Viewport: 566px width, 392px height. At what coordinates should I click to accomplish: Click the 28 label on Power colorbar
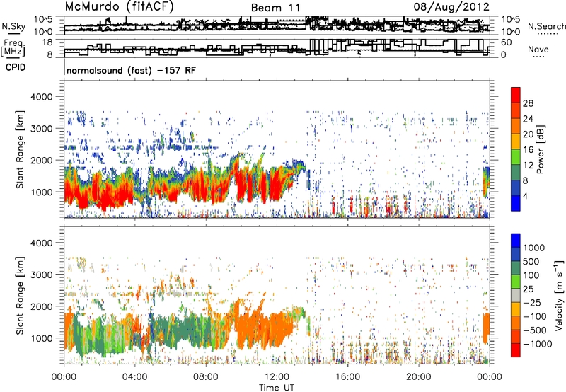528,103
